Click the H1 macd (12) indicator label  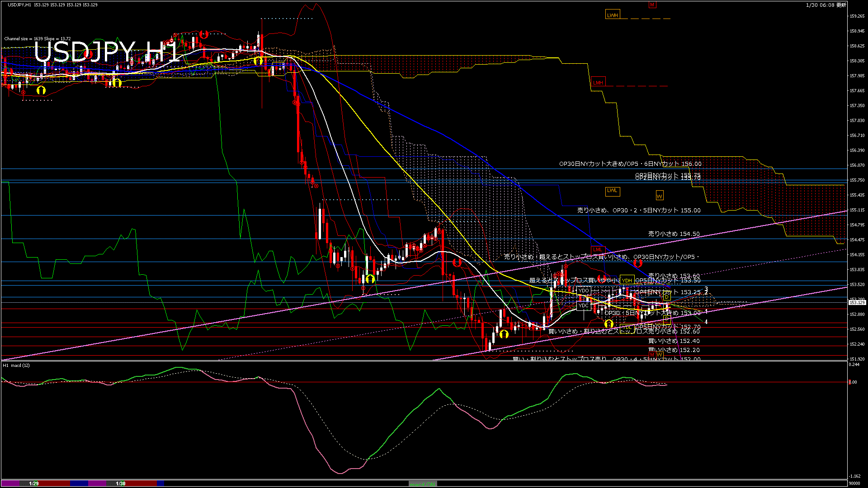coord(17,365)
